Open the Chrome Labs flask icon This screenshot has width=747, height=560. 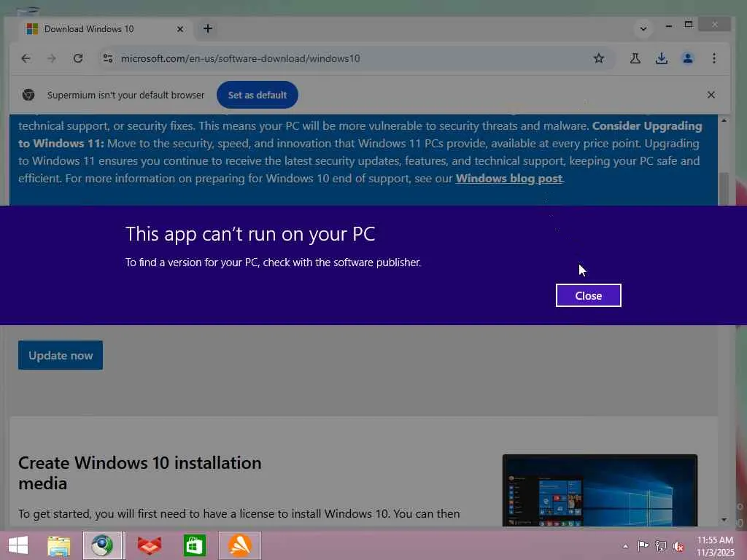(x=635, y=58)
